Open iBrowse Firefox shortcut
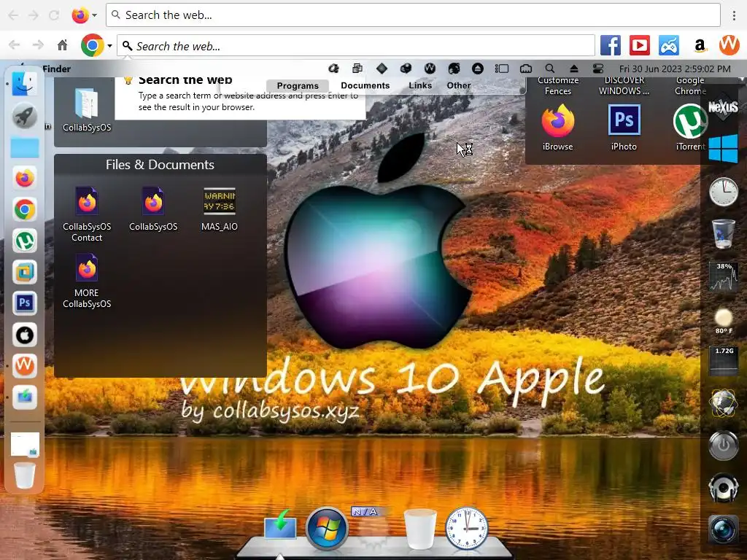747x560 pixels. [x=557, y=127]
